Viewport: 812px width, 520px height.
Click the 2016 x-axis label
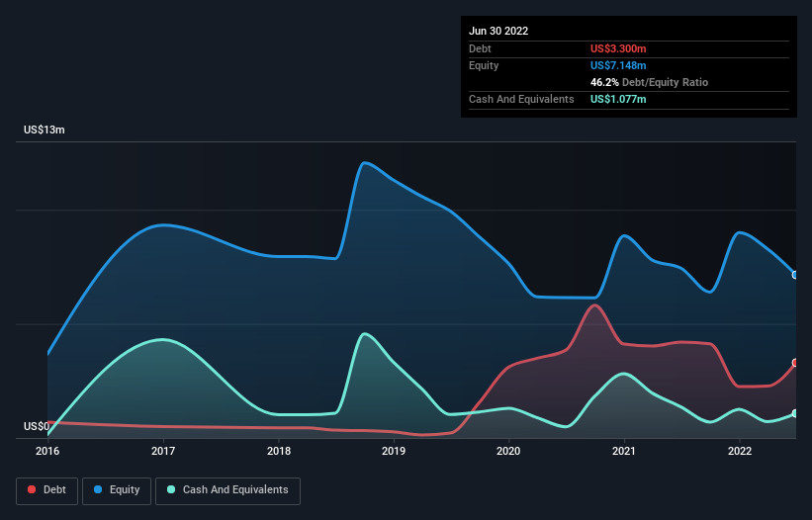tap(47, 451)
